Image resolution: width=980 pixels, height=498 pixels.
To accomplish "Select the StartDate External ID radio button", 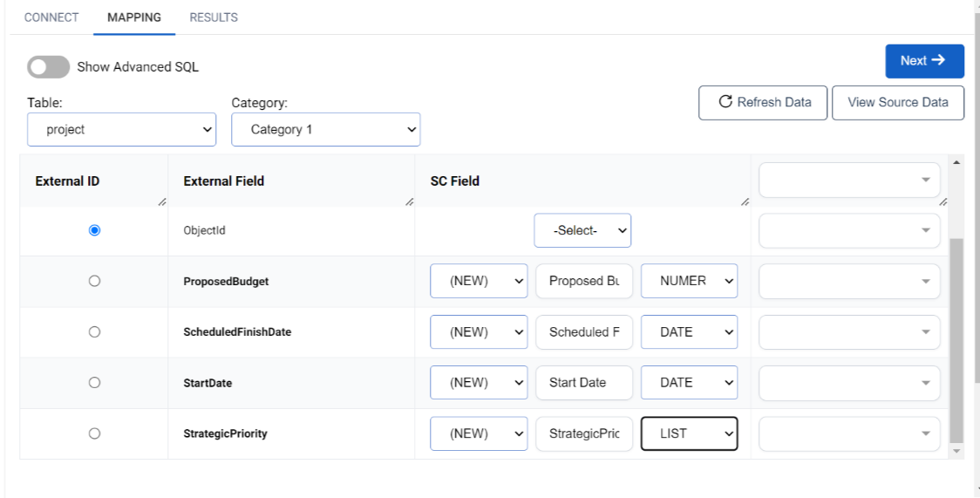I will pyautogui.click(x=94, y=382).
